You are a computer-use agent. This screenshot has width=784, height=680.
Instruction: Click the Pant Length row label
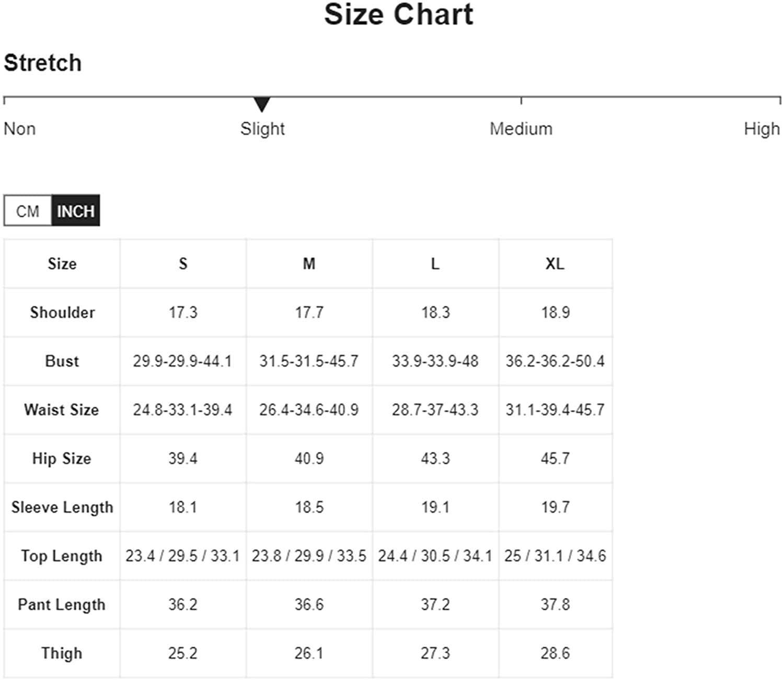(x=62, y=604)
